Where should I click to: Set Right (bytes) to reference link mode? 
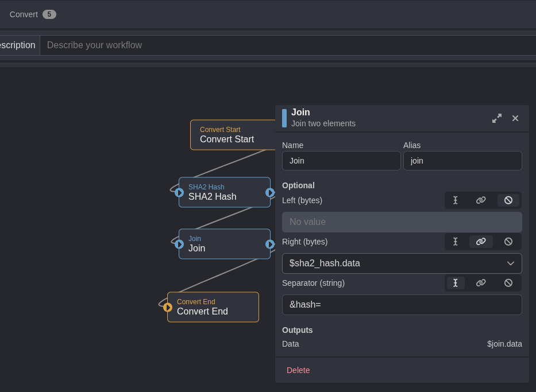[x=481, y=242]
